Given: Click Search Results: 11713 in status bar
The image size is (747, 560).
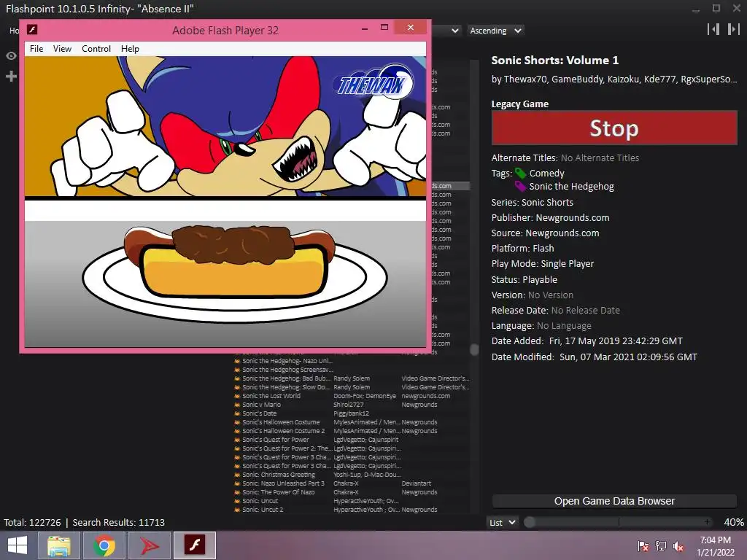Looking at the screenshot, I should [x=119, y=522].
